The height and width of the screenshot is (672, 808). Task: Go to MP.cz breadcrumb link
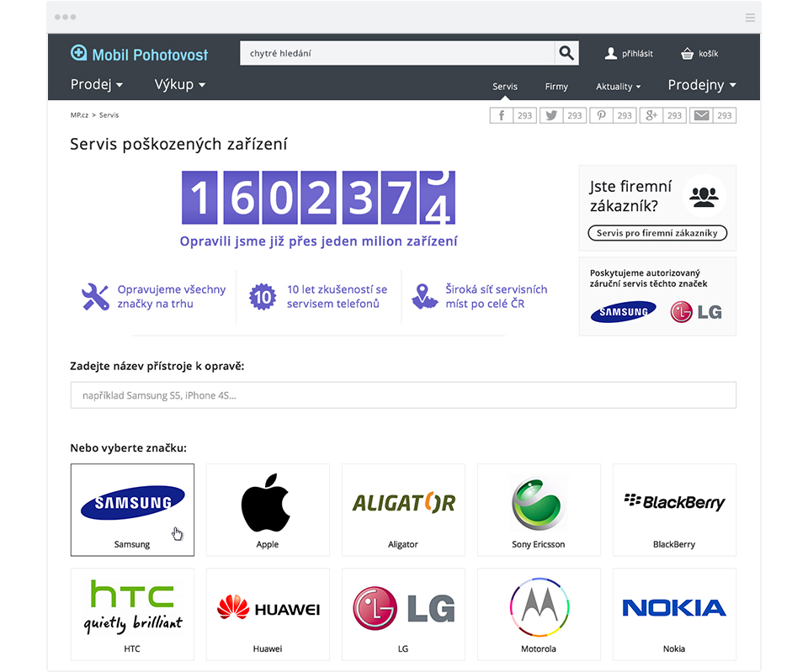point(79,115)
